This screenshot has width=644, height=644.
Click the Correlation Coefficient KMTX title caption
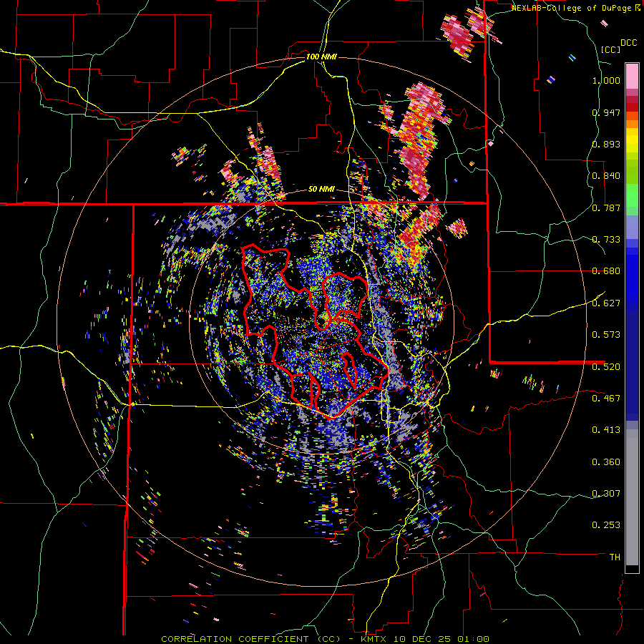click(326, 639)
